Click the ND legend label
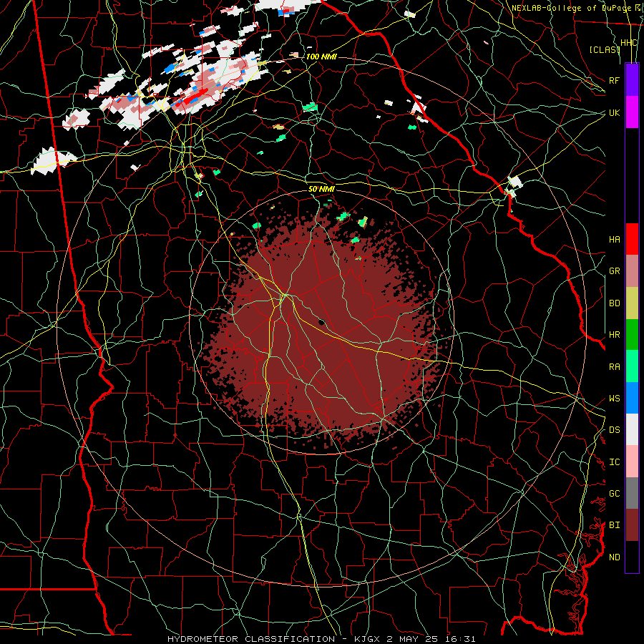Viewport: 644px width, 644px height. (x=614, y=557)
